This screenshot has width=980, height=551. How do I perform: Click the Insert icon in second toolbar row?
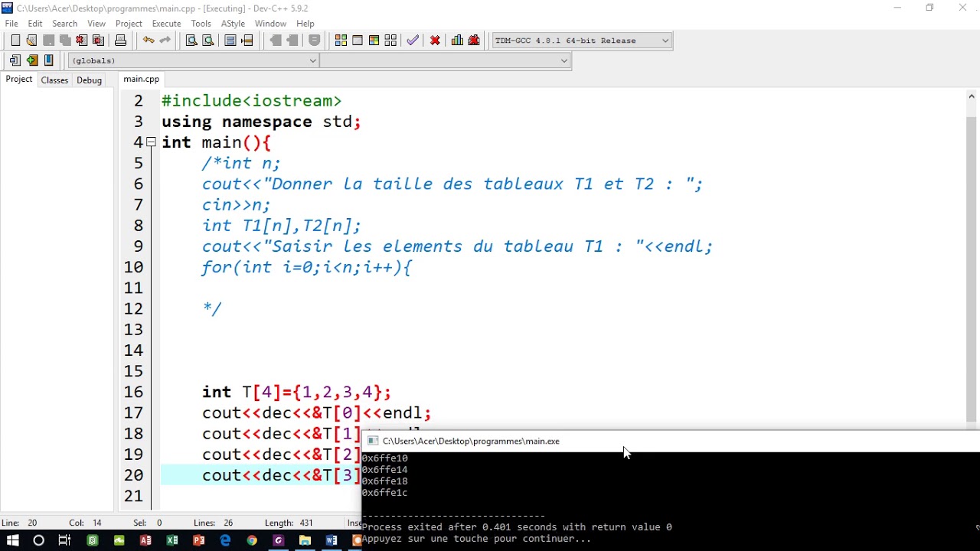click(15, 60)
